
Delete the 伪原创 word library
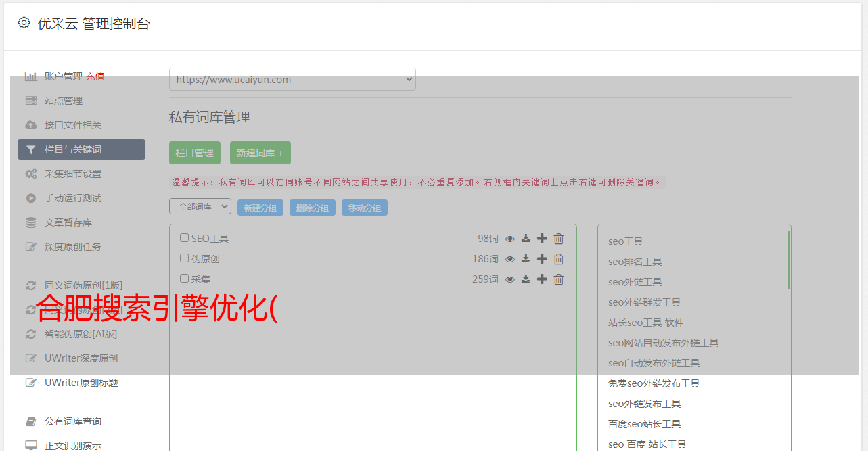559,259
